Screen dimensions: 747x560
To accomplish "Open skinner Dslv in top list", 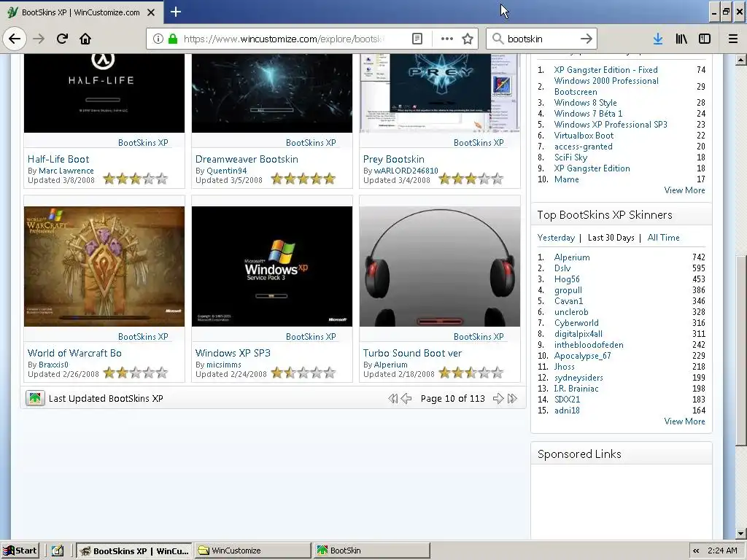I will 562,268.
